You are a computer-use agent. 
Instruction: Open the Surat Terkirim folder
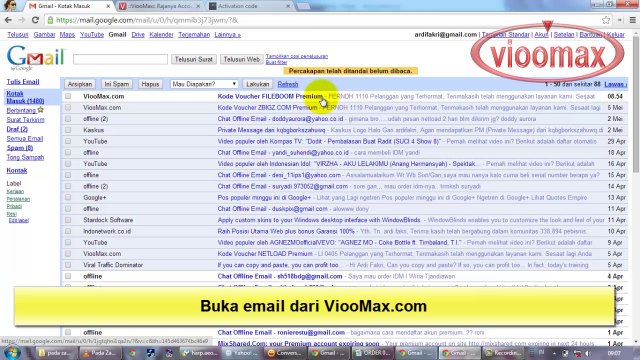(25, 120)
